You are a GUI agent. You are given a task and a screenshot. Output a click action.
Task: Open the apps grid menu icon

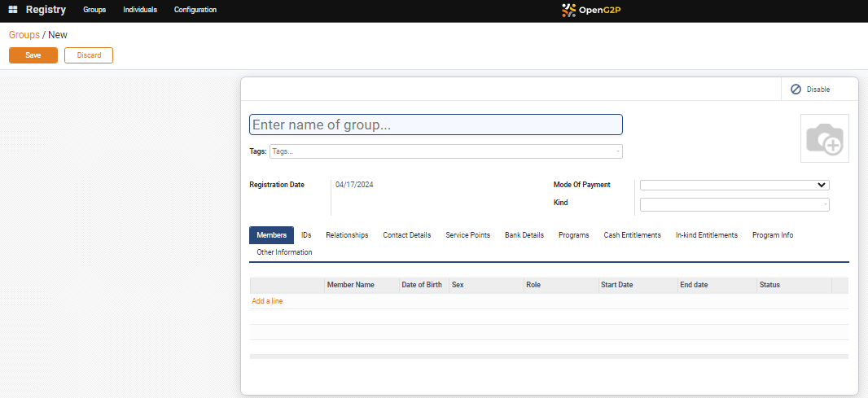[x=13, y=10]
